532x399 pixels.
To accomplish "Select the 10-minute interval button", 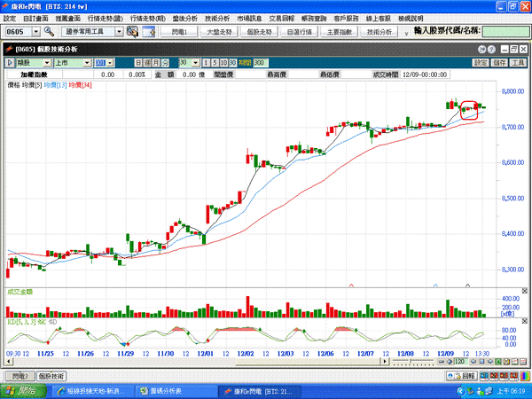I will coord(224,63).
